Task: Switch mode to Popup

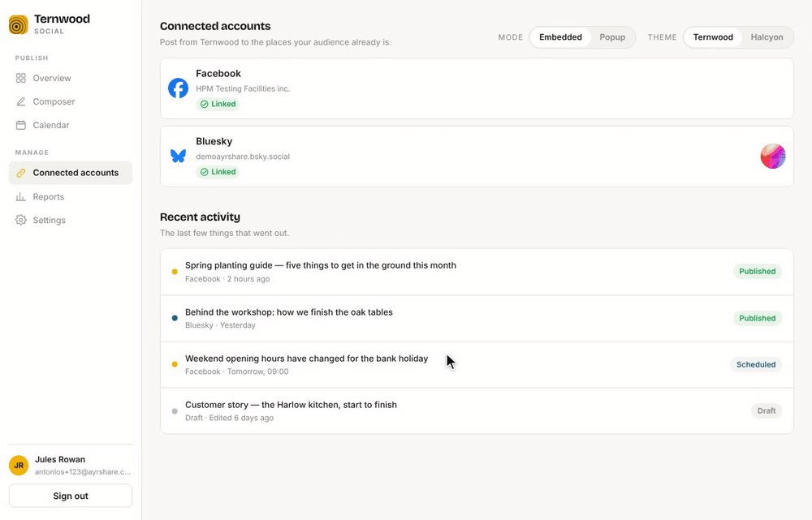Action: 612,37
